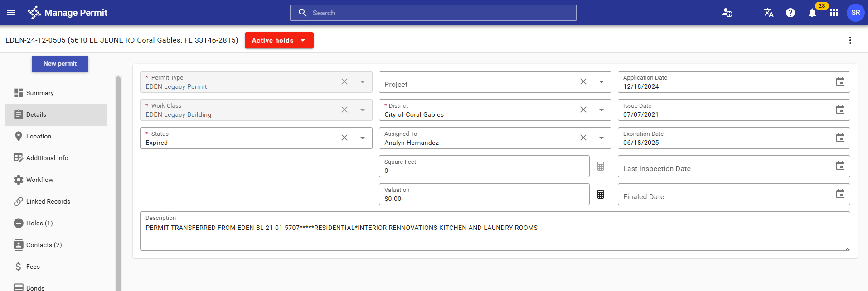Open the apps grid launcher
This screenshot has height=291, width=868.
(x=834, y=13)
